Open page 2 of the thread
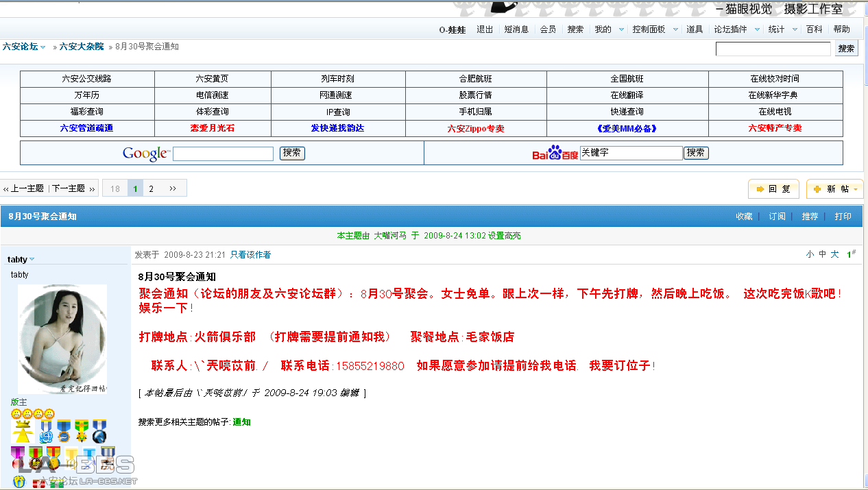Viewport: 868px width, 490px height. click(152, 188)
